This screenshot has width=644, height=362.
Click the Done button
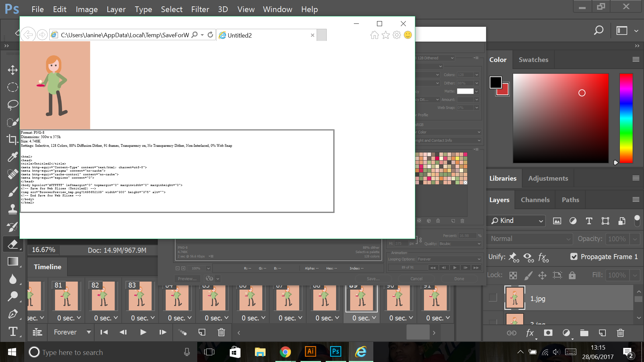point(459,279)
